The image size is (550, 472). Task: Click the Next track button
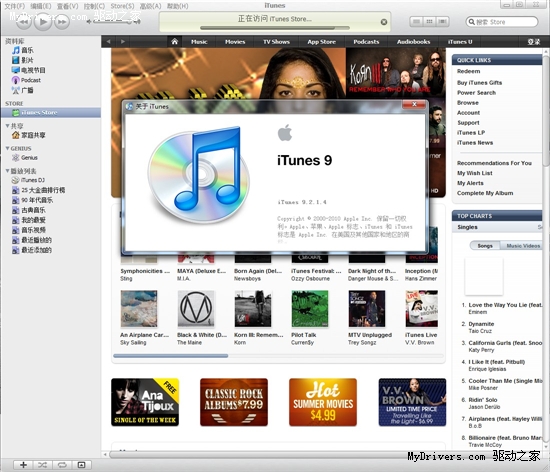click(62, 22)
